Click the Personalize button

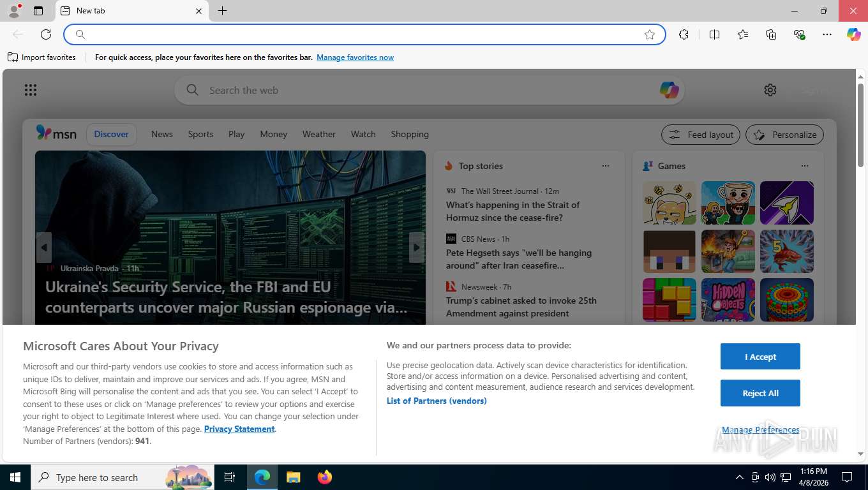[x=785, y=135]
